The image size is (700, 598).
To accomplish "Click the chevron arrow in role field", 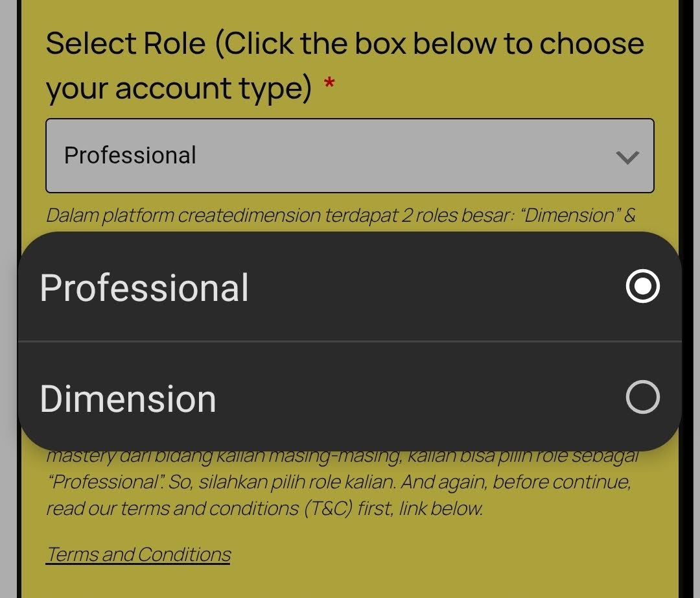I will [627, 157].
